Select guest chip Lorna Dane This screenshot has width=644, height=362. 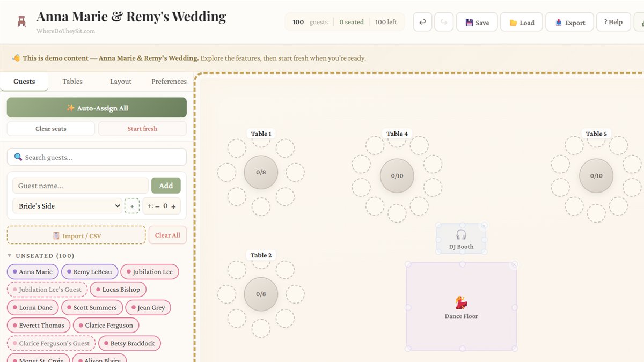point(32,308)
